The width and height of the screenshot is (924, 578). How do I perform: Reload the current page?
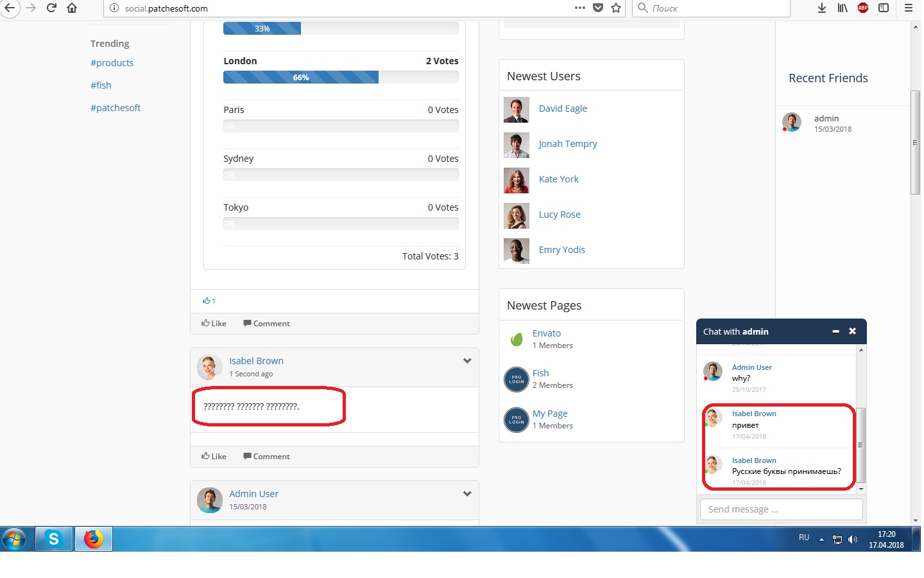click(x=52, y=8)
